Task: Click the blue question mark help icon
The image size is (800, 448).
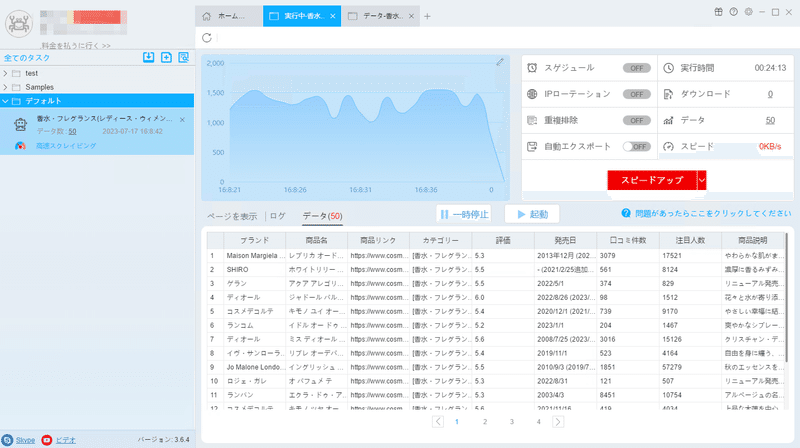Action: click(x=626, y=213)
